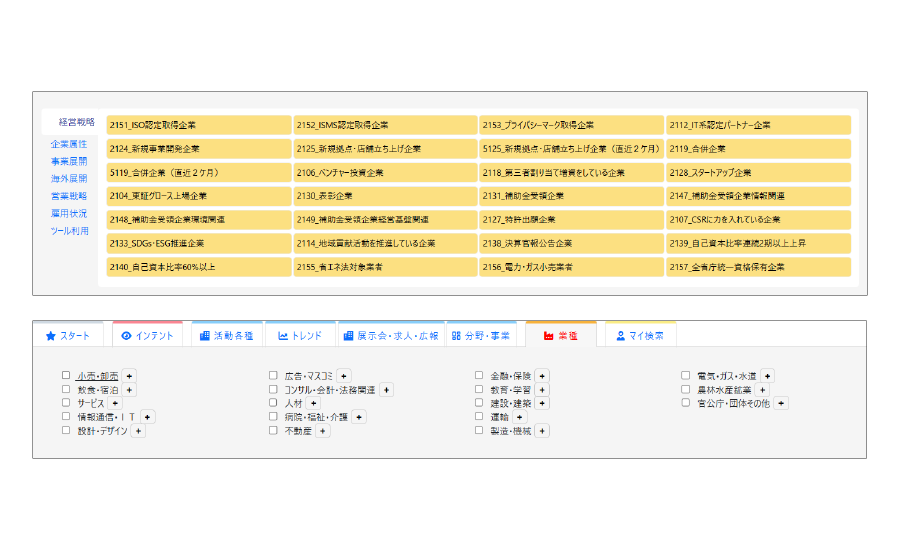Click the eye icon on インテント tab
This screenshot has height=550, width=900.
pos(126,336)
